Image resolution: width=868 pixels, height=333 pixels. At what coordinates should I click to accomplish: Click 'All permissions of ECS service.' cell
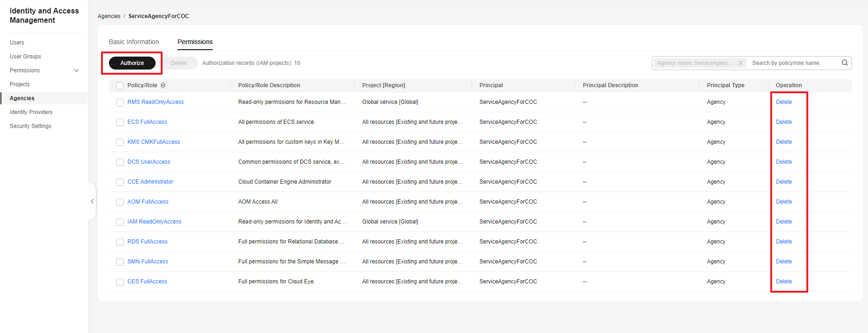277,122
